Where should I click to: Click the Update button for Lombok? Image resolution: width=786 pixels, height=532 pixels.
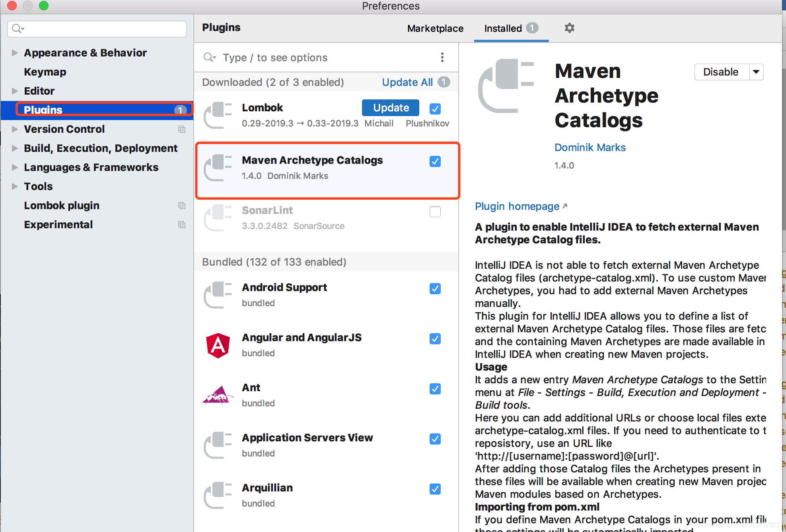(x=390, y=108)
